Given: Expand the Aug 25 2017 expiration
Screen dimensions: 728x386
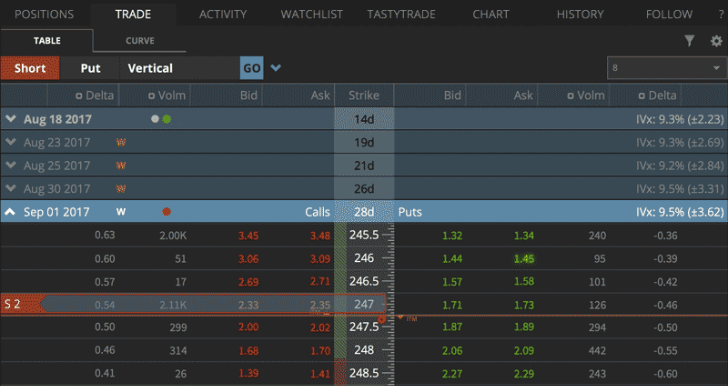Looking at the screenshot, I should [x=10, y=165].
